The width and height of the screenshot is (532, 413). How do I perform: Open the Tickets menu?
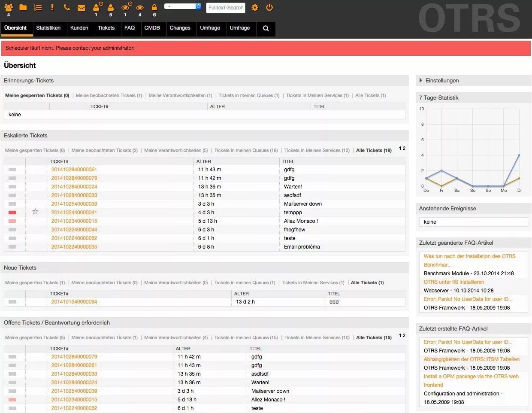106,28
